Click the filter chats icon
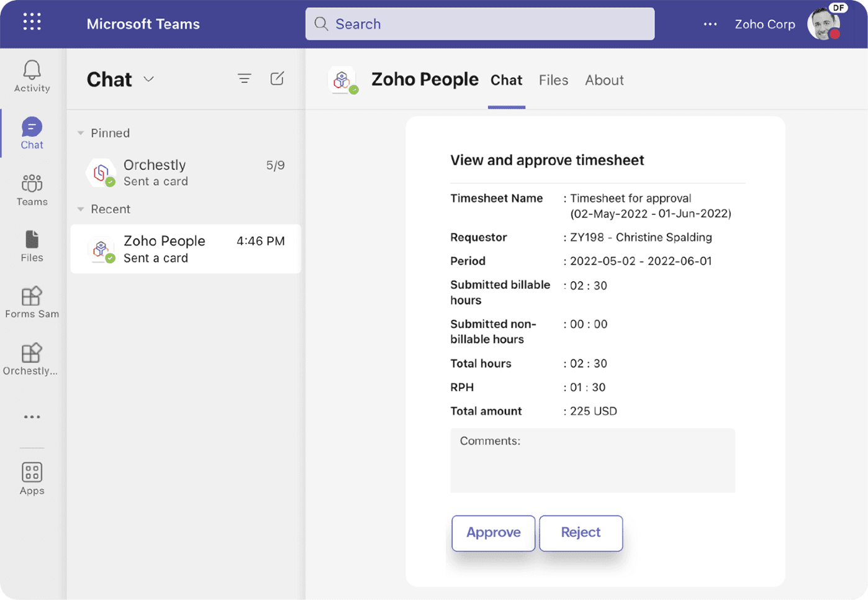This screenshot has height=600, width=868. click(244, 79)
